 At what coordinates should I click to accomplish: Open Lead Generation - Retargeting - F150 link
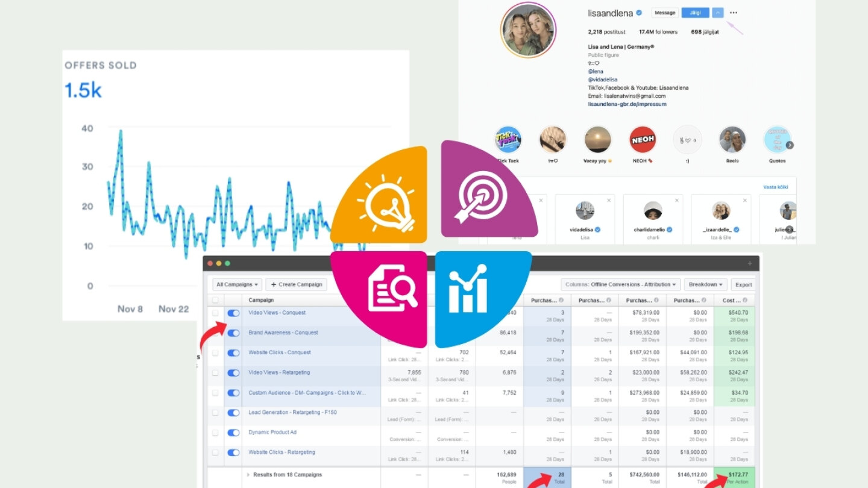point(292,412)
